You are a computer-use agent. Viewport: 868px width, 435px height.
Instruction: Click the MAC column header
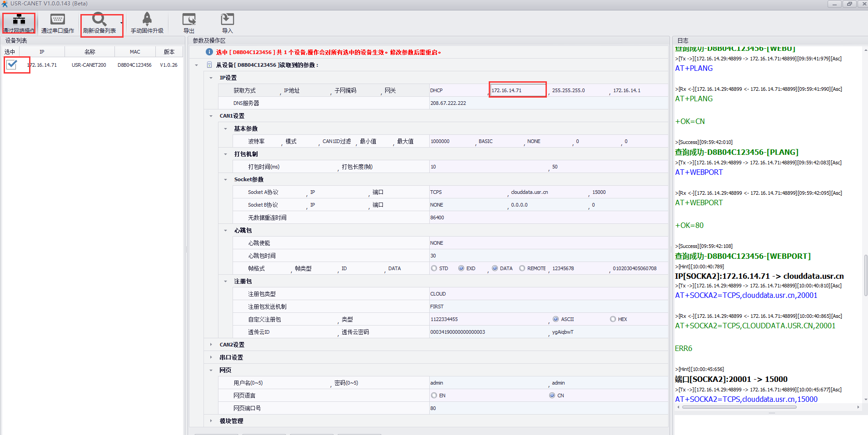click(135, 52)
